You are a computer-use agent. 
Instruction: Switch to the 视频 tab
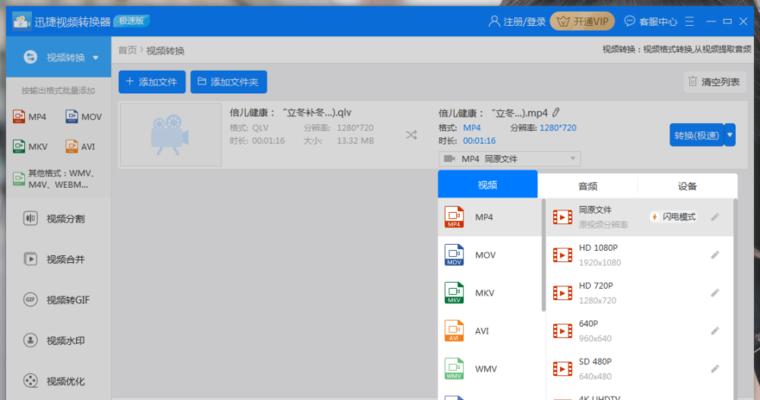[x=488, y=185]
